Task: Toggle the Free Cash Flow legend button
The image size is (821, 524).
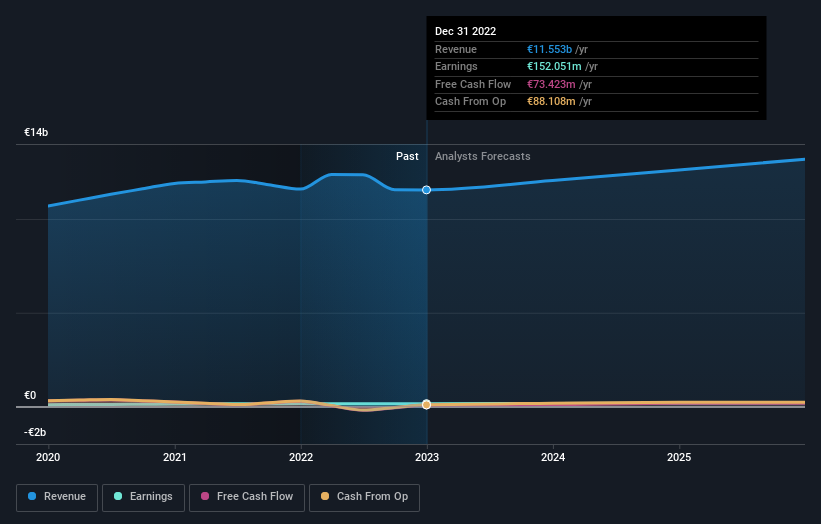Action: [247, 497]
